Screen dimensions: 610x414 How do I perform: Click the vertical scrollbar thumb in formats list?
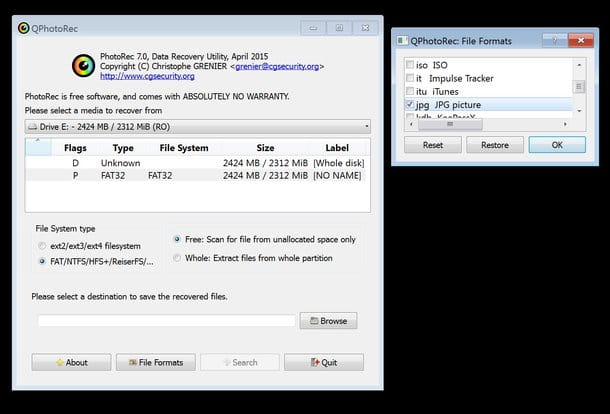point(579,87)
